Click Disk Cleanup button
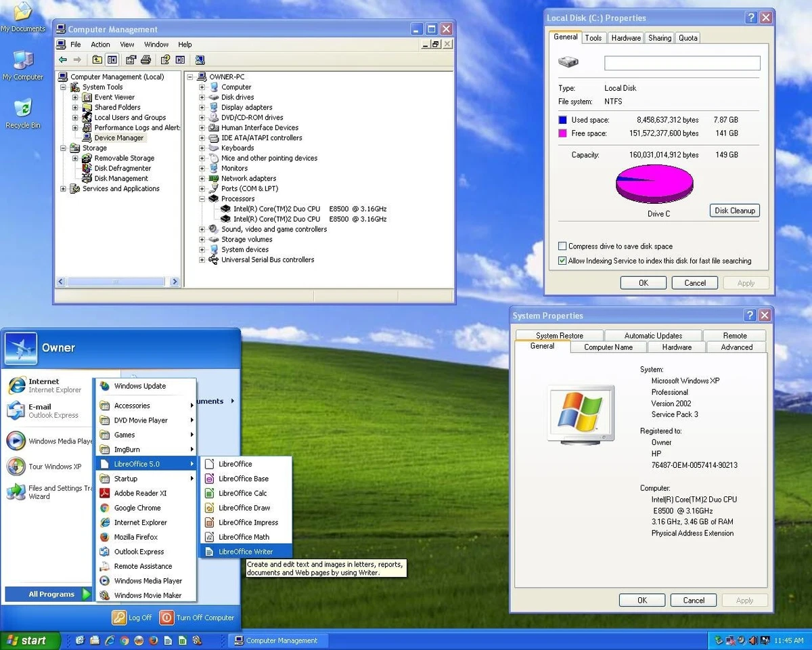This screenshot has height=650, width=812. tap(735, 211)
